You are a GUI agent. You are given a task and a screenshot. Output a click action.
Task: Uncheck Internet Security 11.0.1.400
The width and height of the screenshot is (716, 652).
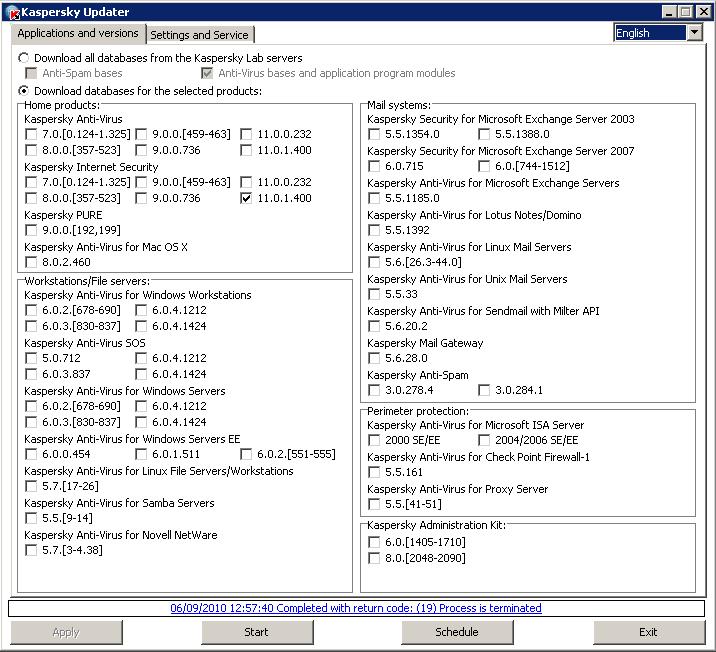click(x=246, y=198)
